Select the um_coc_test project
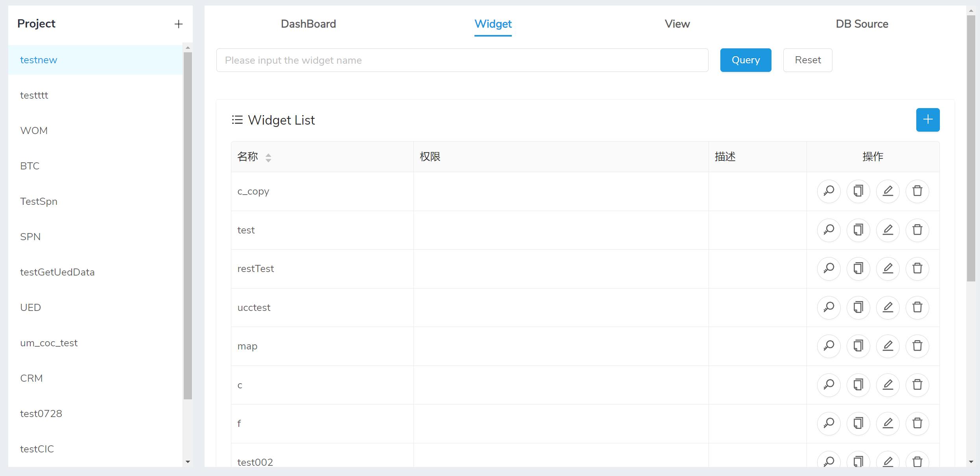Image resolution: width=980 pixels, height=476 pixels. click(95, 343)
